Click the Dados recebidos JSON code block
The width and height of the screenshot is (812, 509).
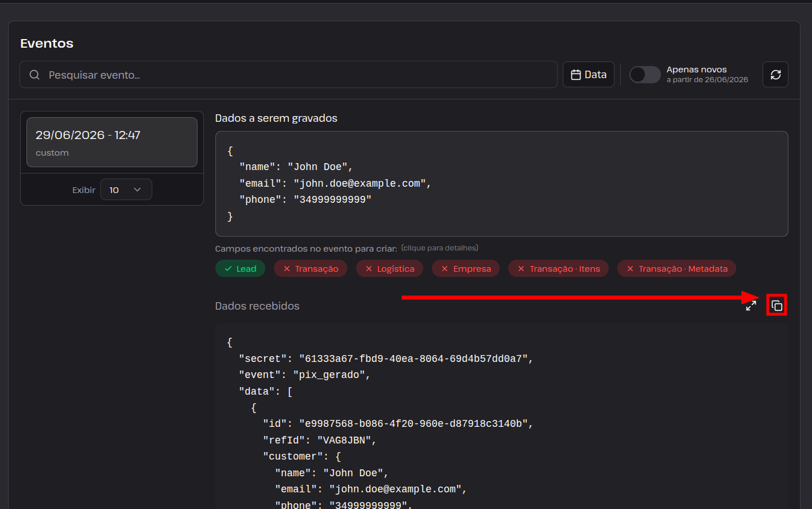(x=501, y=416)
